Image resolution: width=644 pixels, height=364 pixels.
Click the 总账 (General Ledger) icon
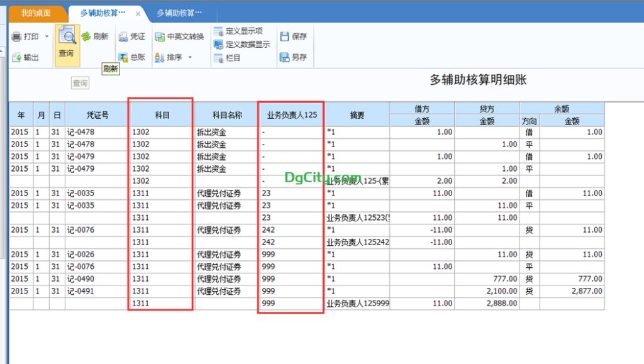click(x=124, y=57)
